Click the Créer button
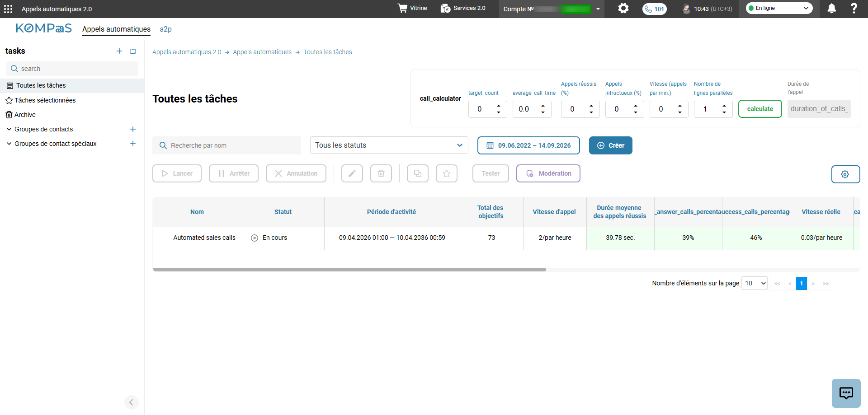Viewport: 868px width, 415px height. [x=610, y=145]
